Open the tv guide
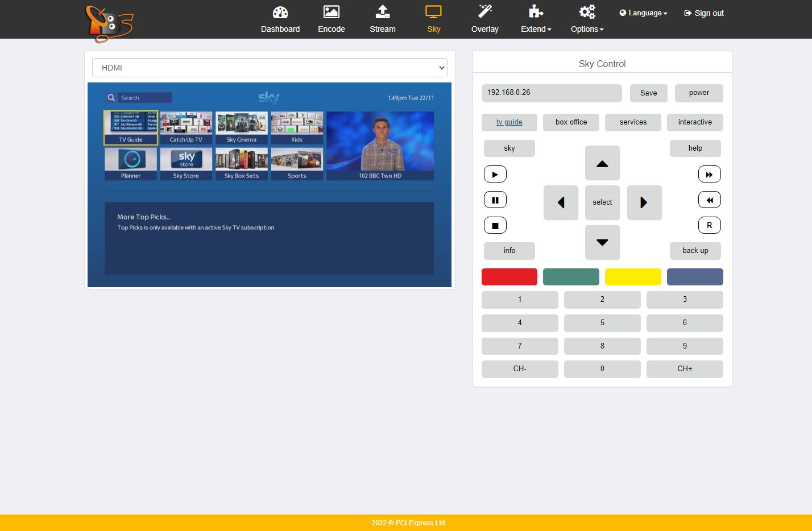This screenshot has width=812, height=531. click(509, 122)
